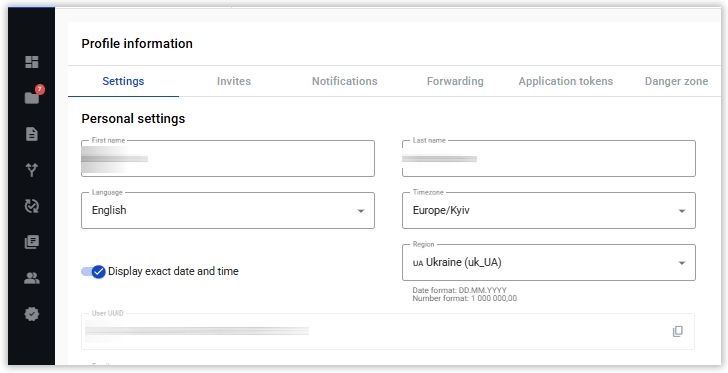Open the users group icon in sidebar
Image resolution: width=728 pixels, height=373 pixels.
pos(32,278)
